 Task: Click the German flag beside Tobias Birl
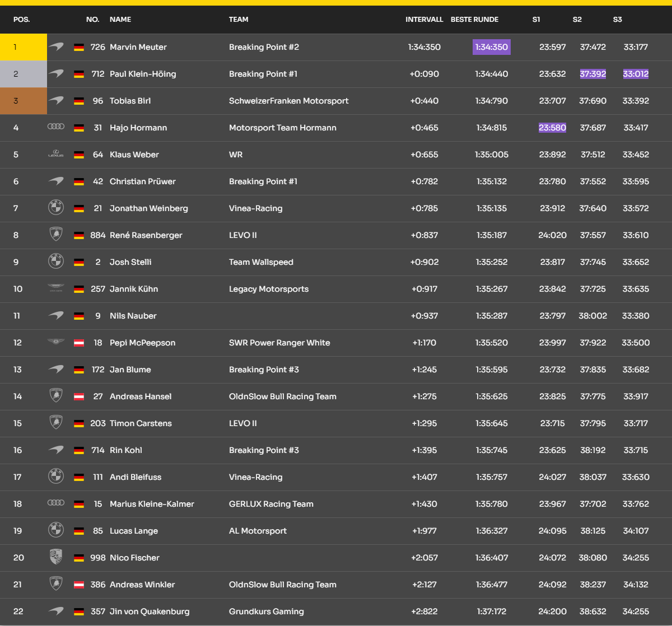point(79,101)
